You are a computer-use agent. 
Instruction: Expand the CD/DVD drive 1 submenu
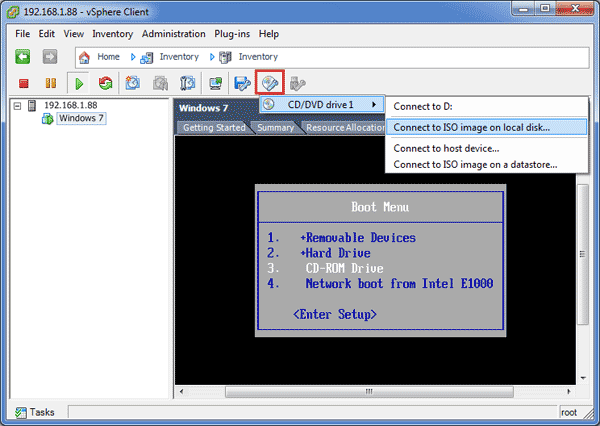tap(322, 104)
